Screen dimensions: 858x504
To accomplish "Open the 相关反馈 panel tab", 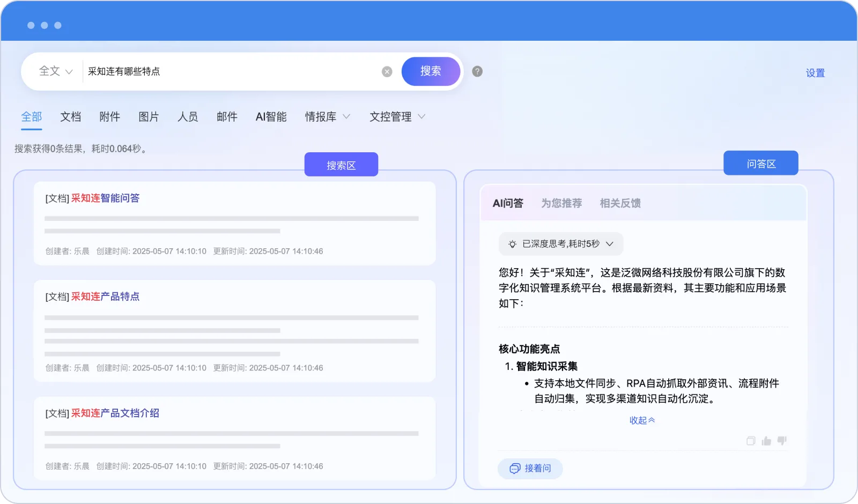I will point(620,203).
